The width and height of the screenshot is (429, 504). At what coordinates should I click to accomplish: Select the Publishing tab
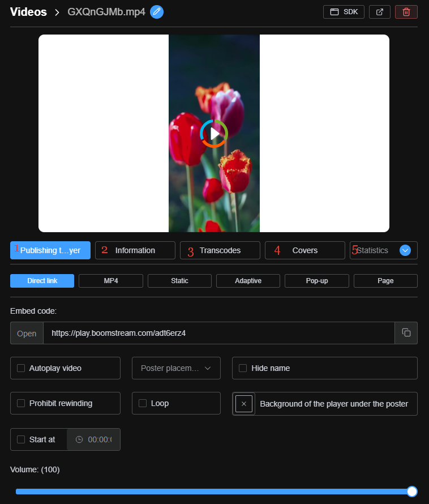pyautogui.click(x=50, y=250)
